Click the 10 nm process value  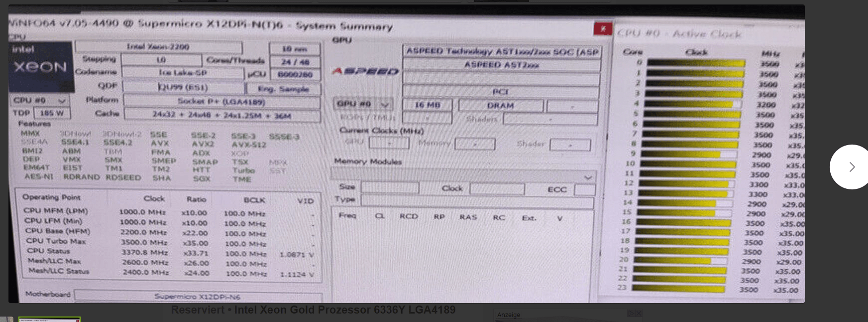(x=295, y=49)
